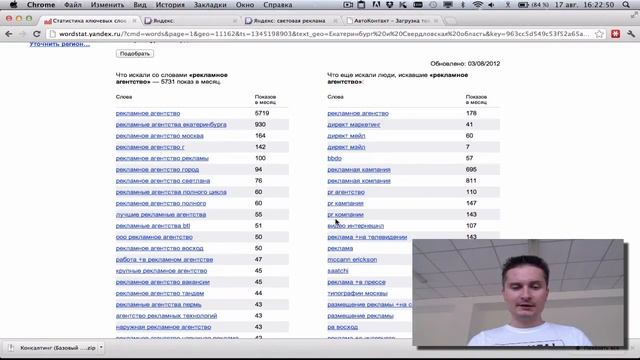Open the рекламные агентства полного цикла link
Screen dimensions: 640x360
[x=171, y=192]
